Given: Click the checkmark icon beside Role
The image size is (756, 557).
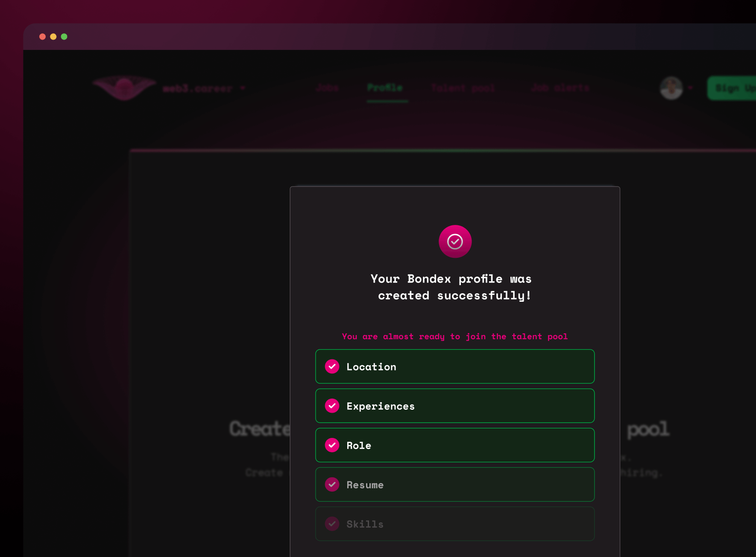Looking at the screenshot, I should click(x=332, y=445).
